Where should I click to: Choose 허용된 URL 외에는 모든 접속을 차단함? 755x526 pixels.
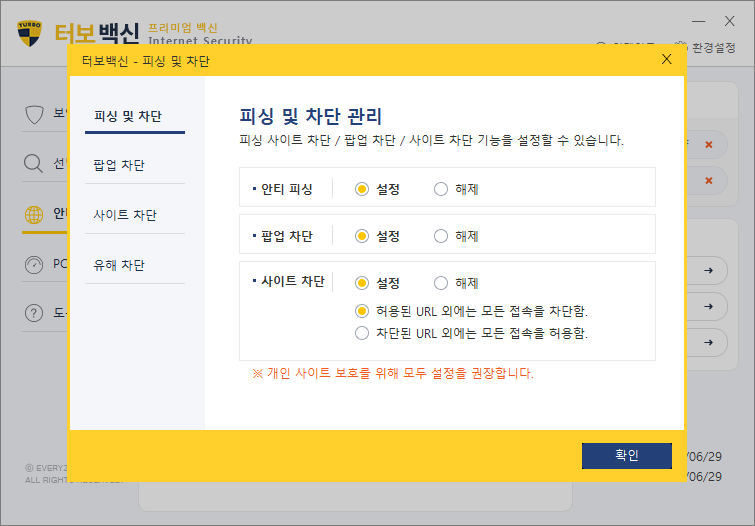tap(362, 311)
